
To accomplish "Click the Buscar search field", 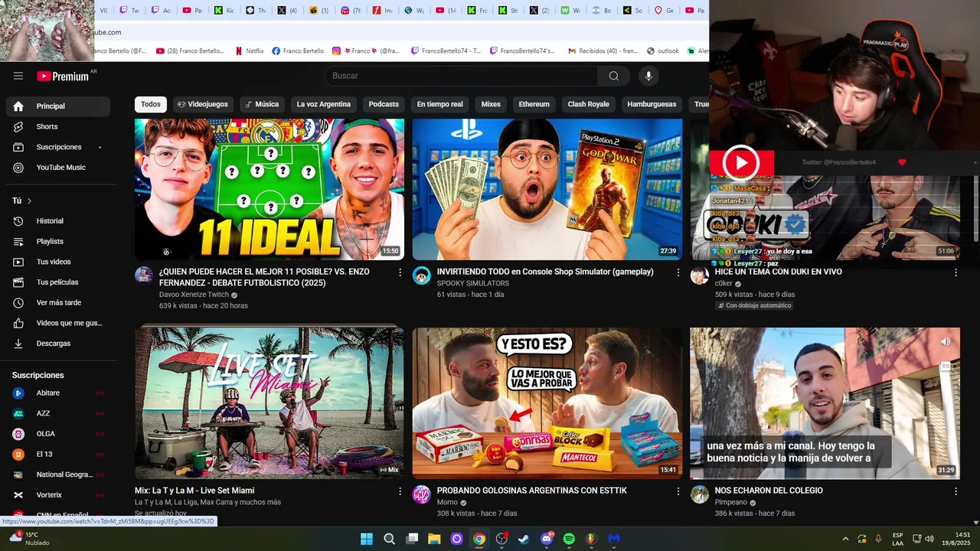I will (461, 76).
